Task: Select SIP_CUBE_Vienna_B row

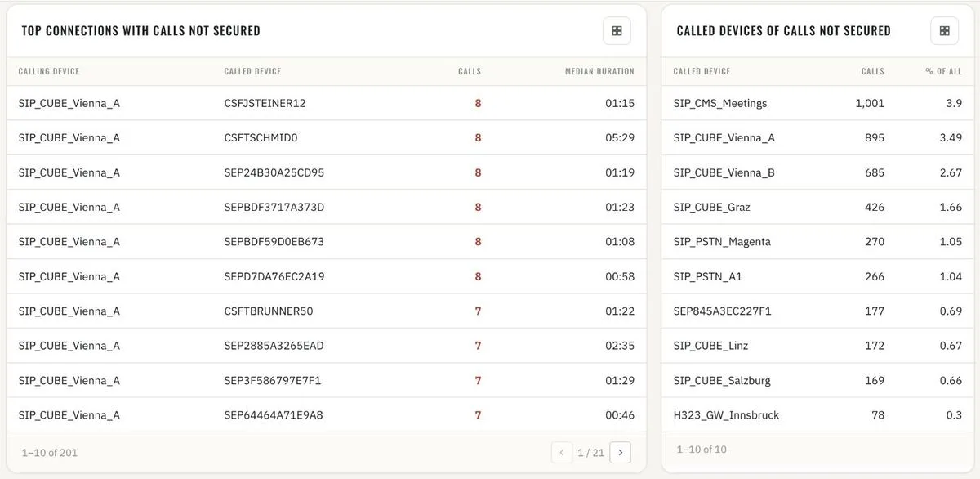Action: click(817, 172)
